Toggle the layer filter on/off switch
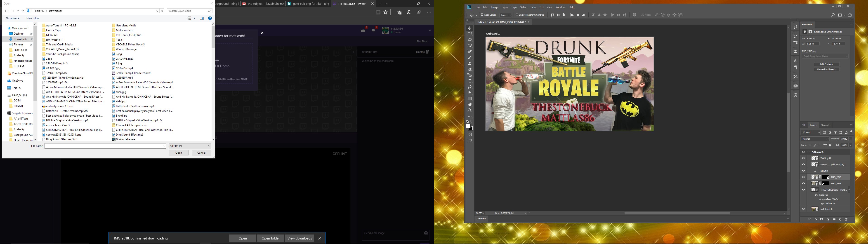Image resolution: width=868 pixels, height=244 pixels. (x=851, y=132)
